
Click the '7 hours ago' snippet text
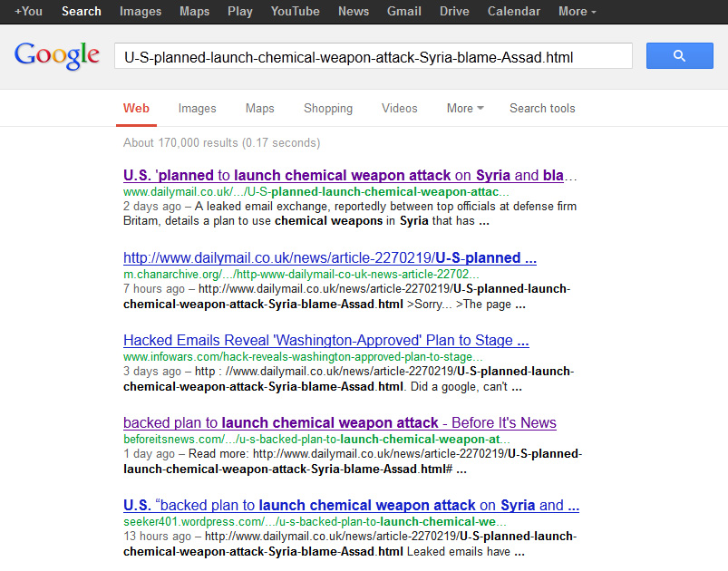[x=347, y=296]
